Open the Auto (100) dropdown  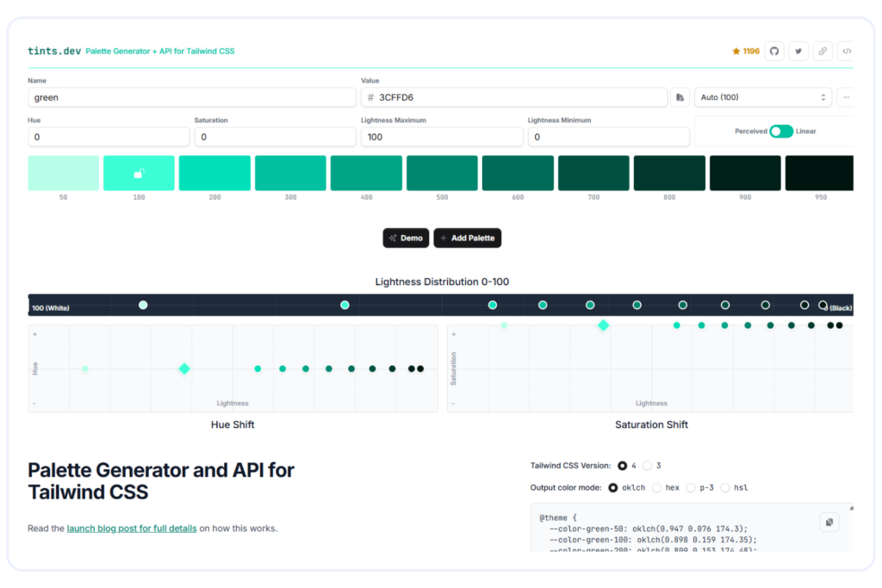click(763, 97)
